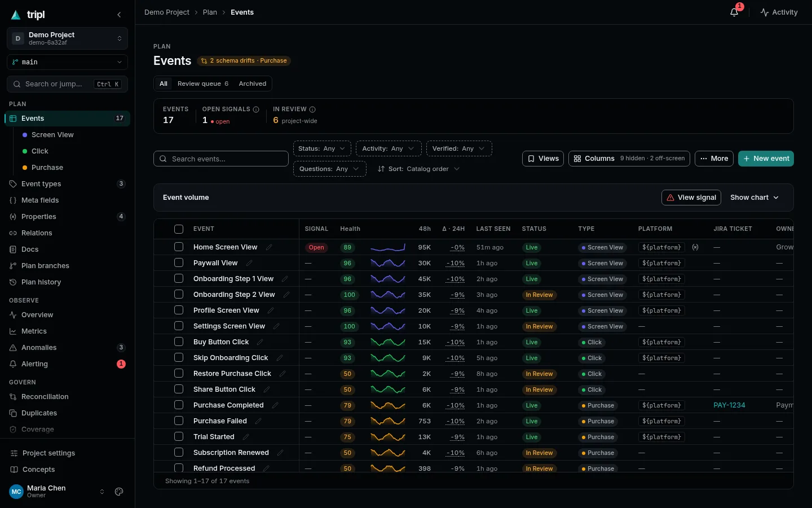This screenshot has width=812, height=508.
Task: Click the edit pencil next to Paywall View
Action: pyautogui.click(x=249, y=263)
